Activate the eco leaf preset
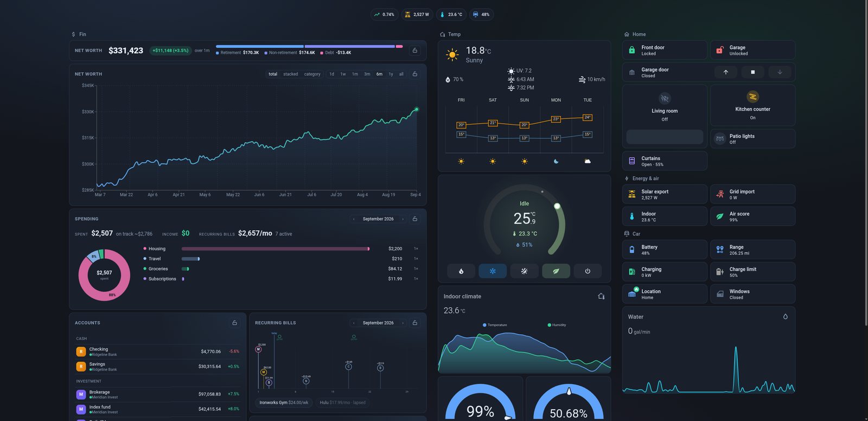The height and width of the screenshot is (421, 868). coord(556,271)
